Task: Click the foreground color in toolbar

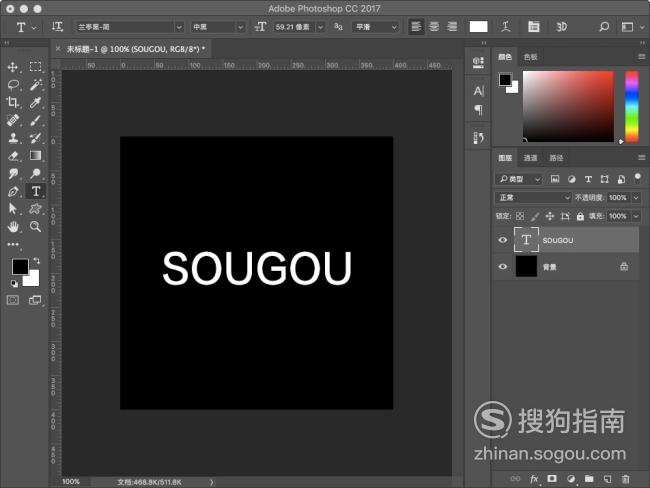Action: pos(20,267)
